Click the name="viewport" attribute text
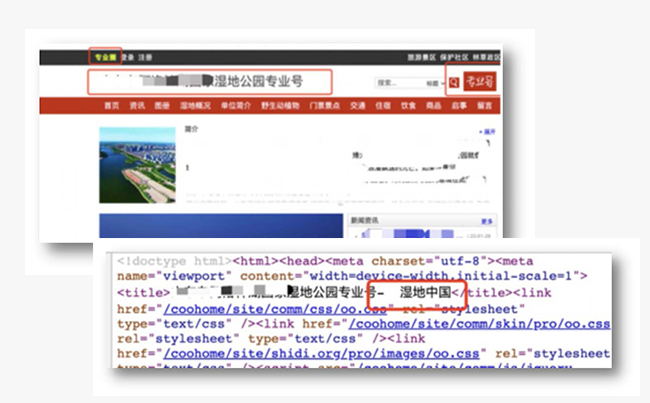The image size is (650, 403). point(174,276)
